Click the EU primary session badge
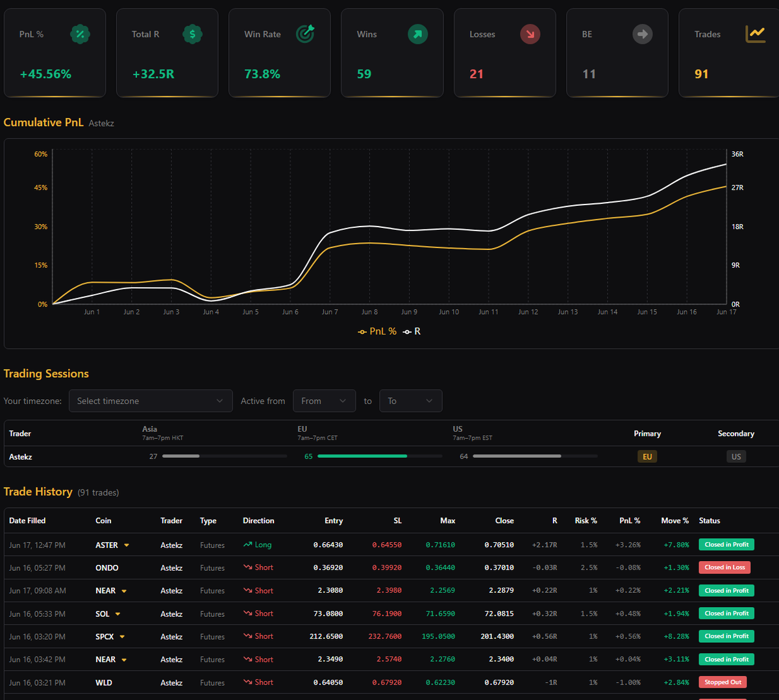This screenshot has width=779, height=700. [647, 456]
